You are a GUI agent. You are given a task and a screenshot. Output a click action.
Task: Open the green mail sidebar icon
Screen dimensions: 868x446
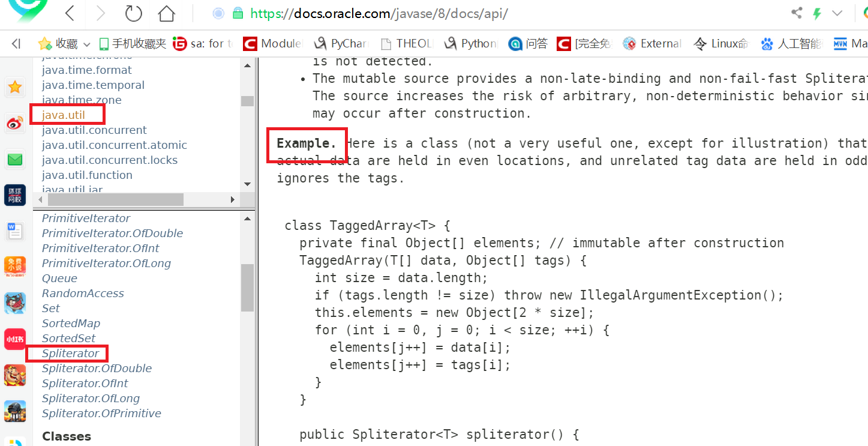click(15, 160)
